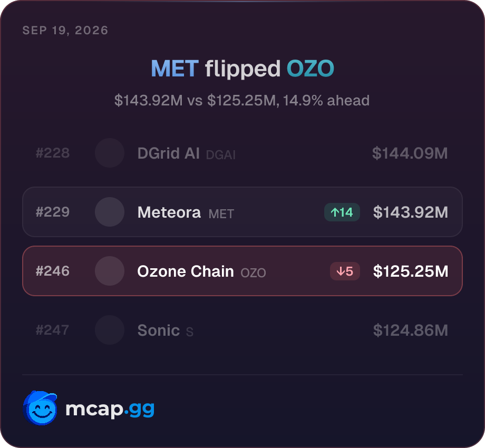Click the green up 14 rank badge
The image size is (485, 448).
tap(342, 212)
